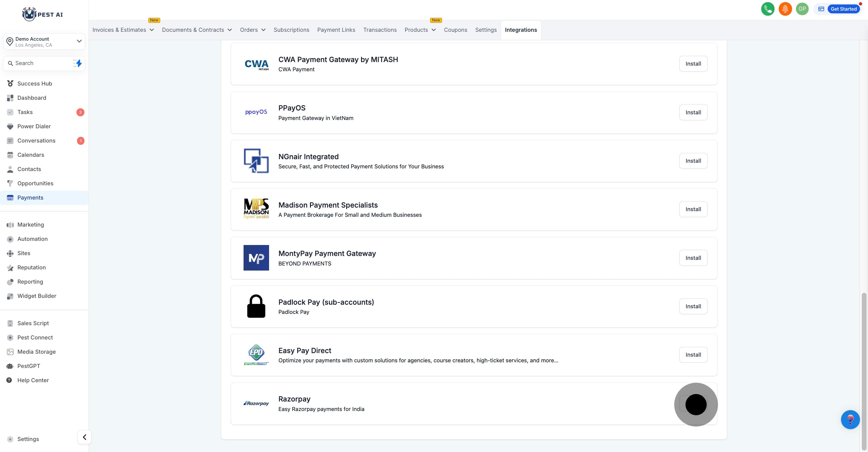Install the MontyPay Payment Gateway
Viewport: 868px width, 452px height.
point(693,258)
